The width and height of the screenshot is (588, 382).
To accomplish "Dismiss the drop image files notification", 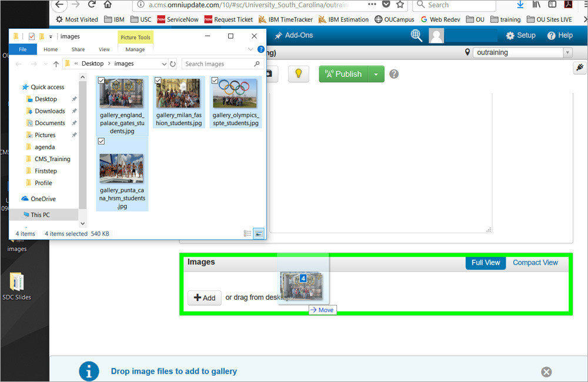I will pos(546,372).
